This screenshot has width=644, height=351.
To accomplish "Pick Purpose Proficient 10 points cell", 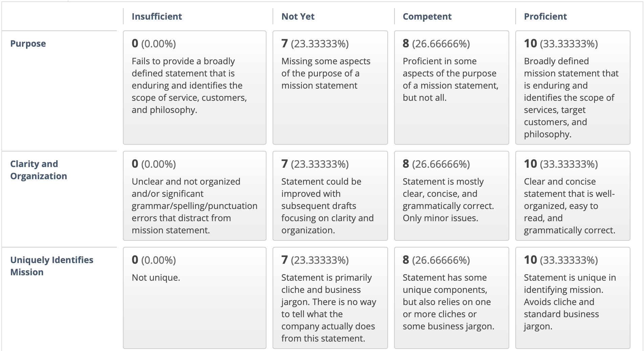I will (x=573, y=88).
